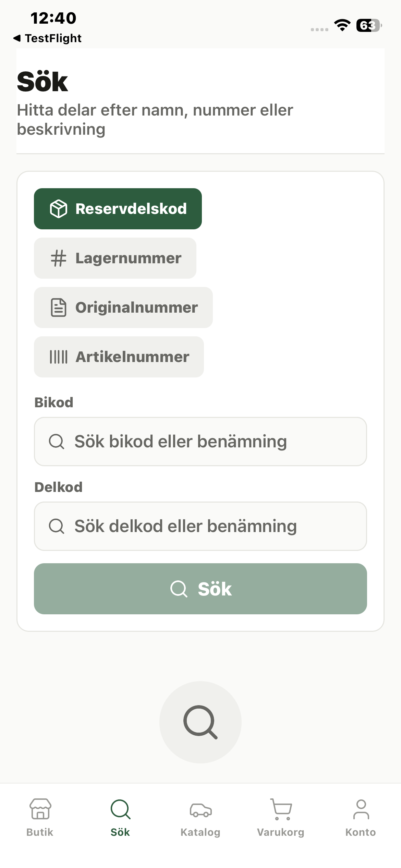Tap the Sök magnifier tab icon
401x868 pixels.
click(x=120, y=809)
